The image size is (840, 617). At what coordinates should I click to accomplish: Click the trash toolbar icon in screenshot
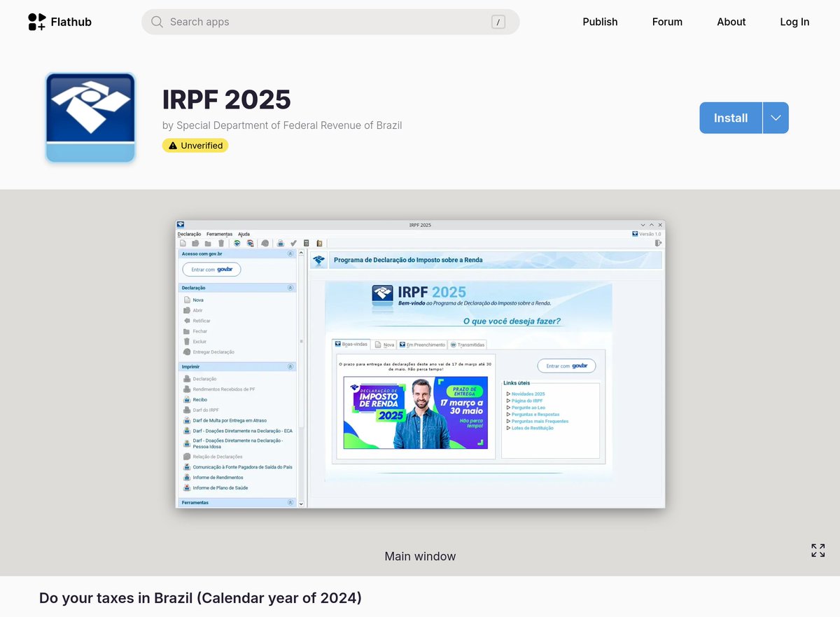coord(220,243)
